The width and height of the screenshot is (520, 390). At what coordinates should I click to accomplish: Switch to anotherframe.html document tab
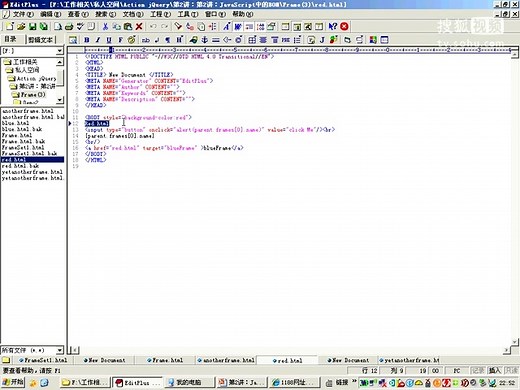click(226, 360)
